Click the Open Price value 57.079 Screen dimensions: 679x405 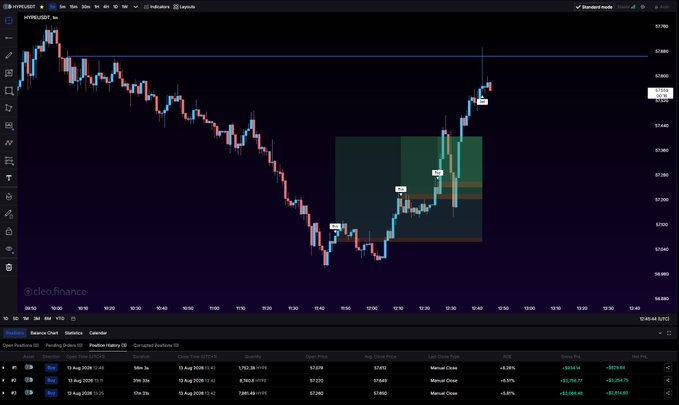click(x=317, y=368)
